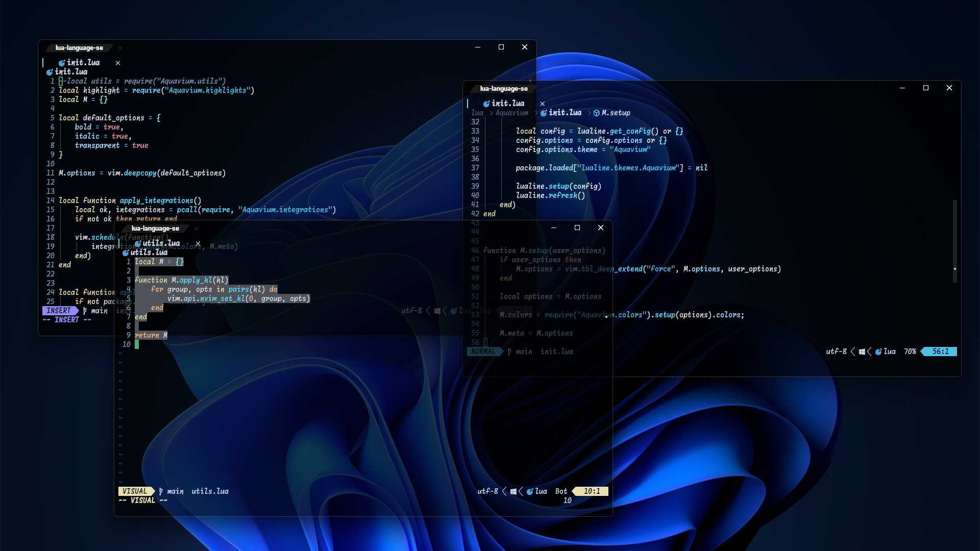Select the lua-language-se terminal tab in the left window
The height and width of the screenshot is (551, 980).
tap(79, 48)
